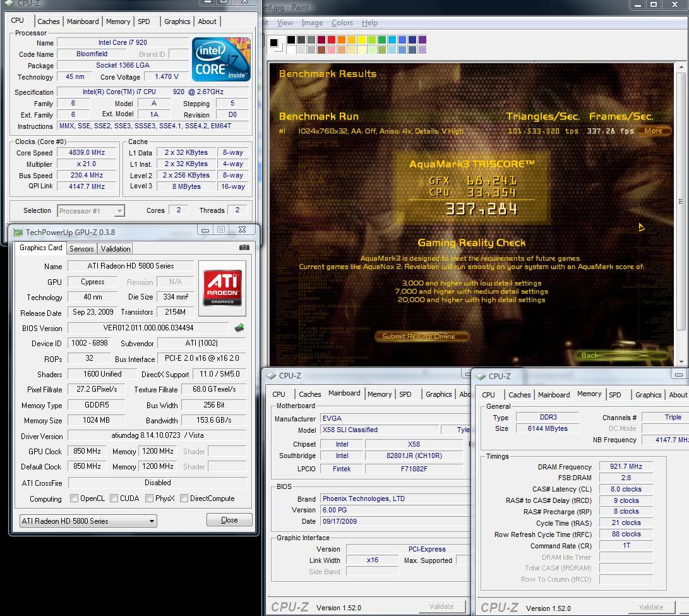Click the DRAM Frequency 921.7 MHz value

(626, 466)
